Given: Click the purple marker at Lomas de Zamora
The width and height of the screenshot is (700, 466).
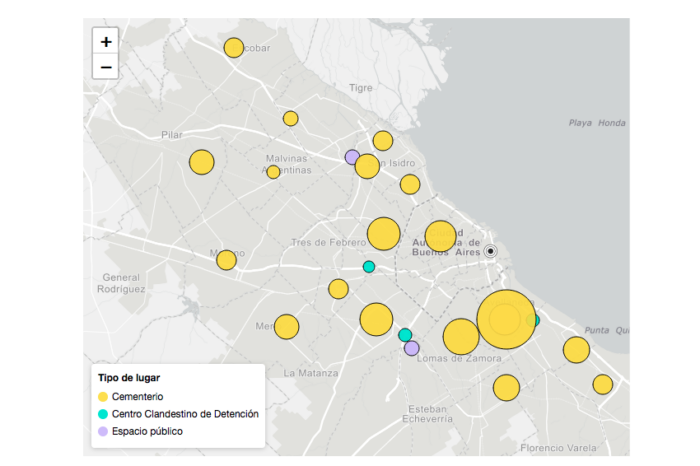Looking at the screenshot, I should 411,348.
